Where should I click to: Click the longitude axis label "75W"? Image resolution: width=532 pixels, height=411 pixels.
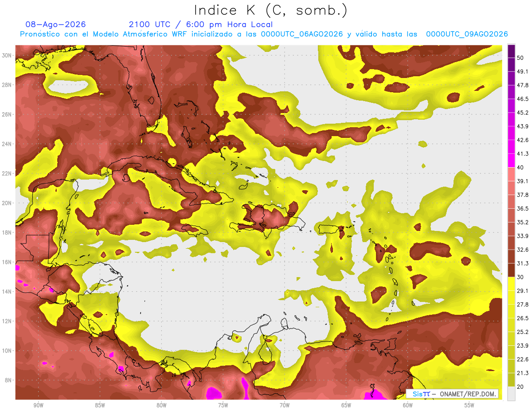(x=223, y=405)
